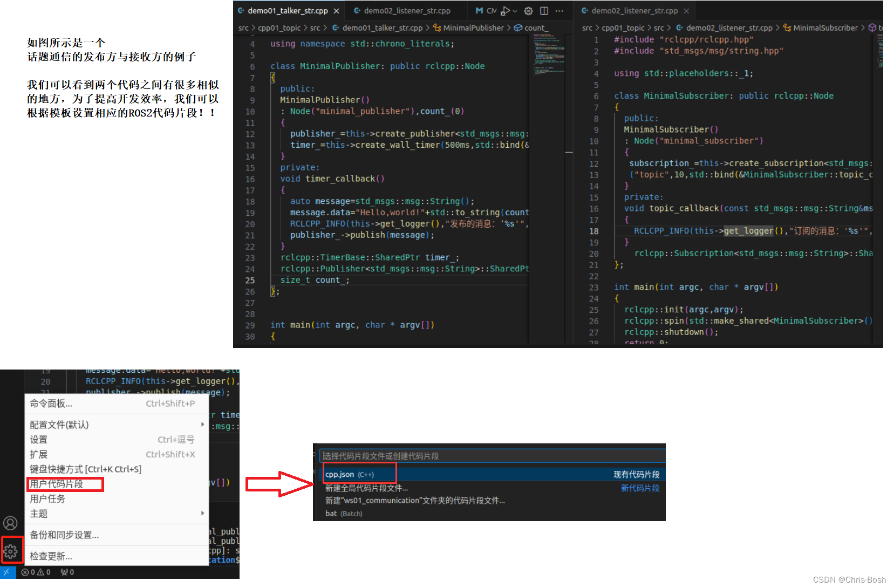Viewport: 894px width, 588px height.
Task: Click 'class MinimalSubscriber' code line
Action: point(724,95)
